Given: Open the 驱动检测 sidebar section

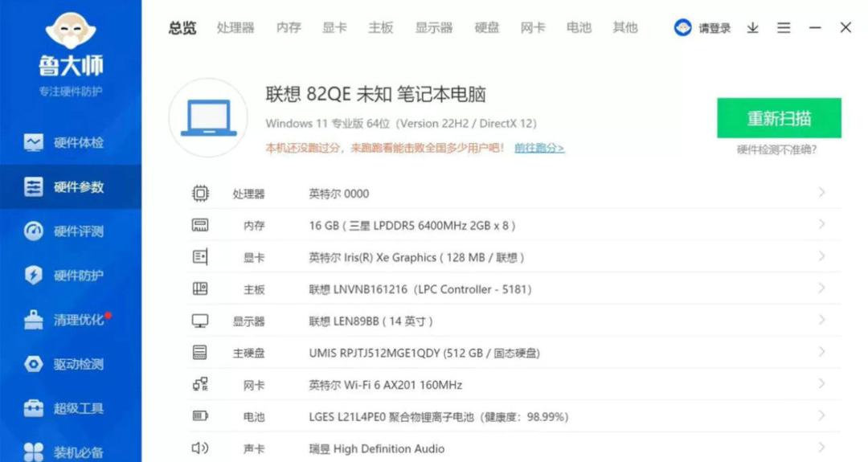Looking at the screenshot, I should (x=70, y=364).
